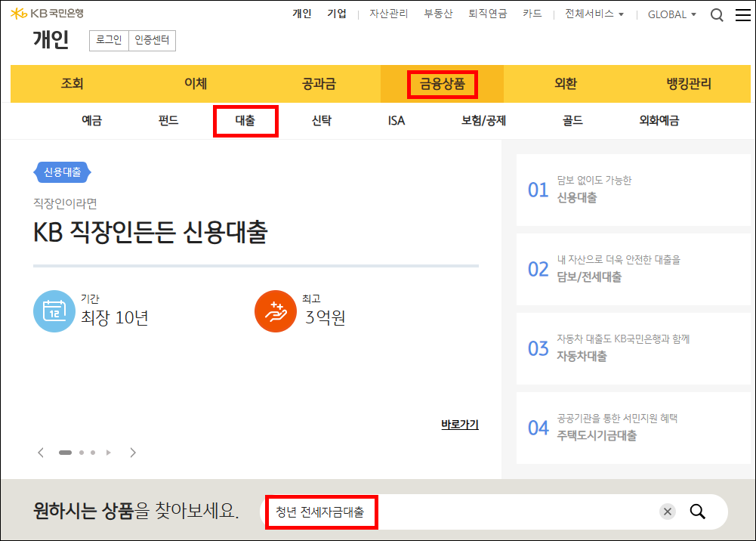Play the banner carousel

click(x=109, y=453)
